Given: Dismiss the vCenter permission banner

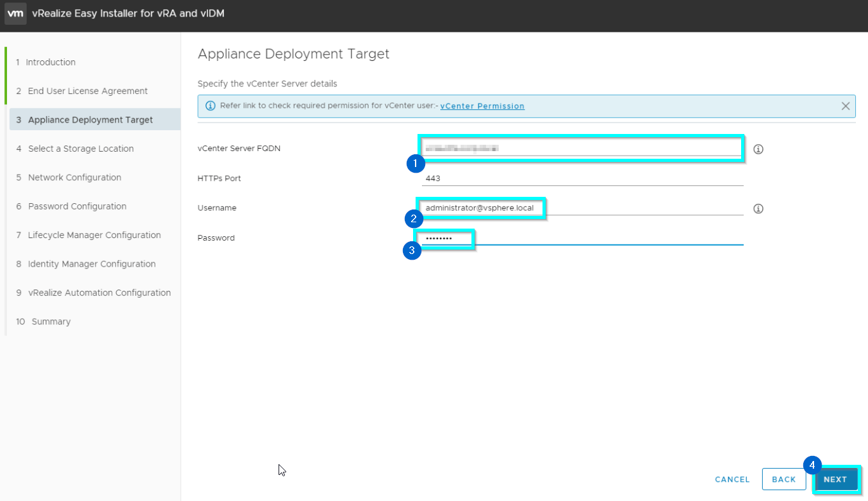Looking at the screenshot, I should coord(845,106).
